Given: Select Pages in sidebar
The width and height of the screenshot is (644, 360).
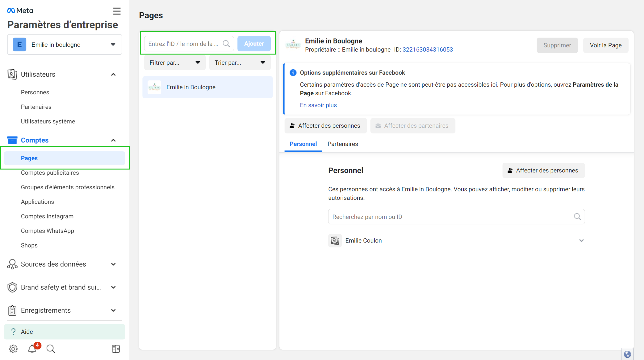Looking at the screenshot, I should (x=65, y=158).
